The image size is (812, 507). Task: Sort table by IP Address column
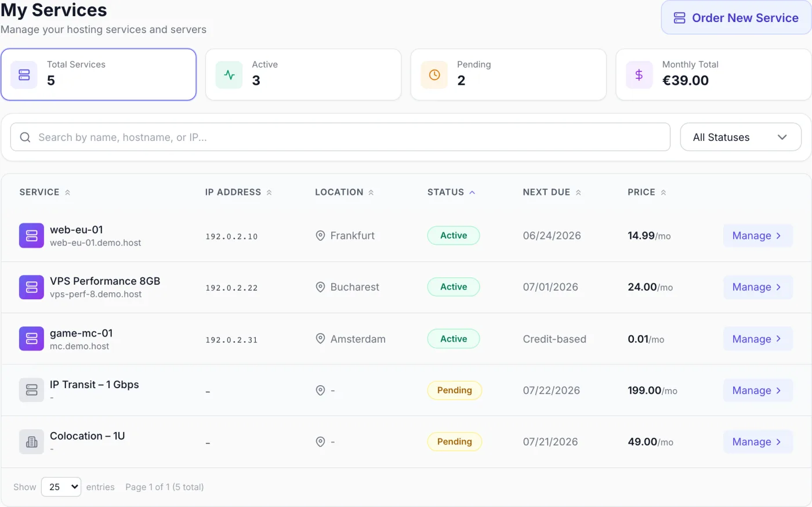click(238, 192)
